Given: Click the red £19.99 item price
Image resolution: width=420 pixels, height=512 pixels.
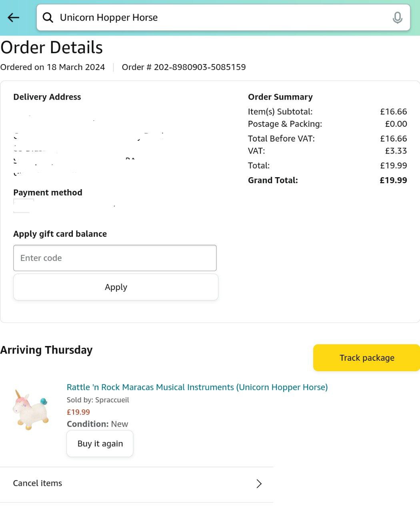Looking at the screenshot, I should pos(78,412).
